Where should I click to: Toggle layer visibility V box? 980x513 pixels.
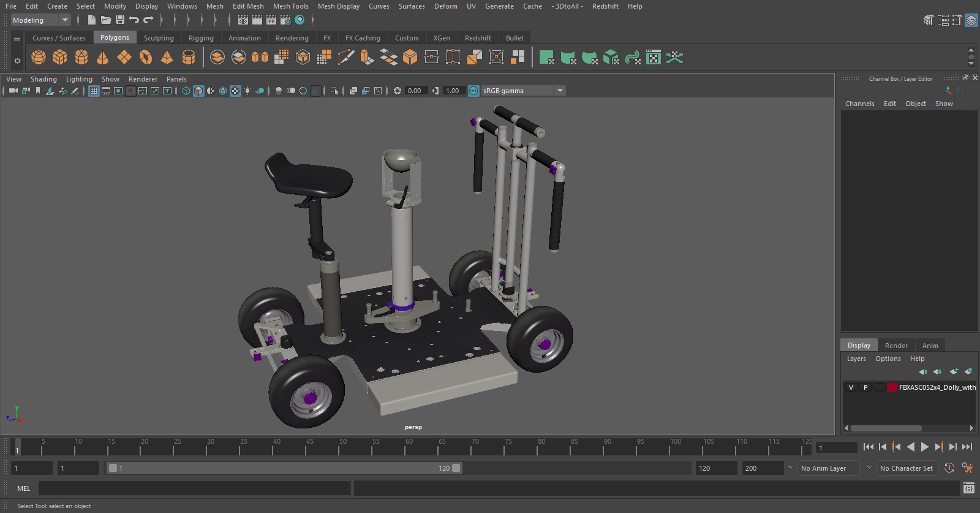pos(851,387)
